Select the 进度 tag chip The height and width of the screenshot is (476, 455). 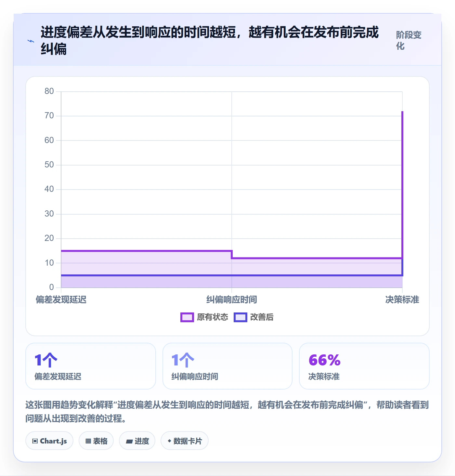[137, 441]
